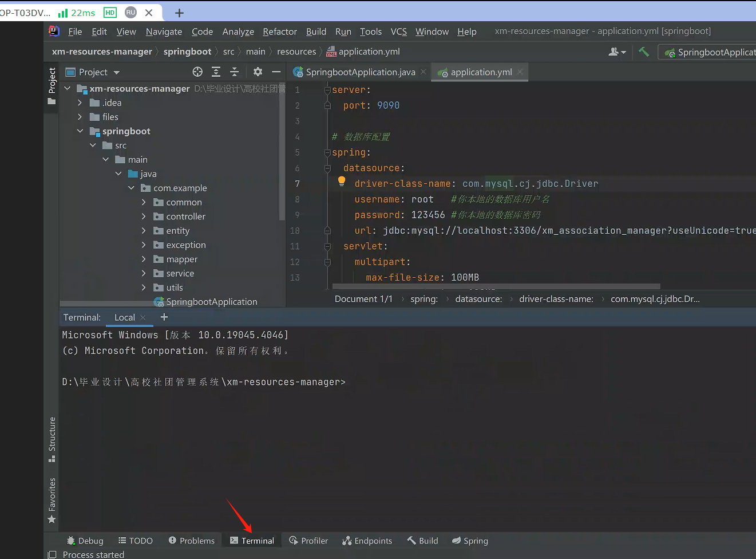Click the spring: breadcrumb below editor
756x559 pixels.
[x=424, y=299]
